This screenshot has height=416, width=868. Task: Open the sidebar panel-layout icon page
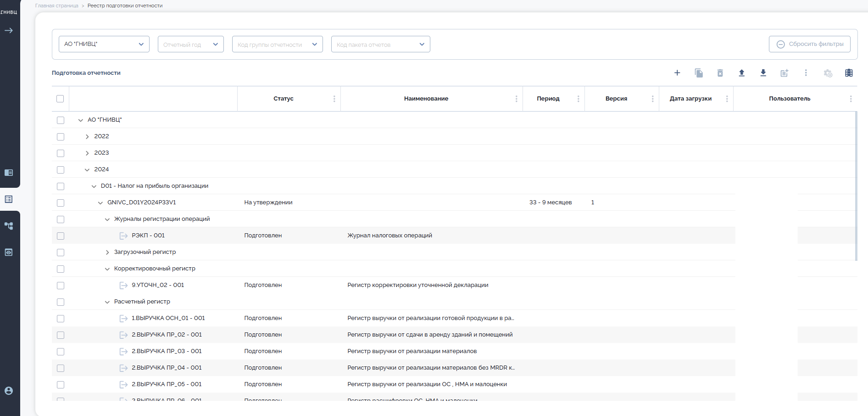coord(9,173)
